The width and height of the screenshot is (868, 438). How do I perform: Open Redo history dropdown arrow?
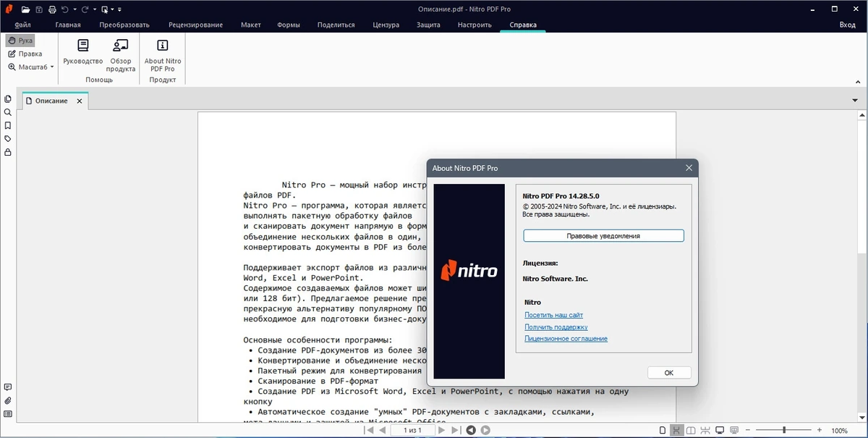click(95, 9)
